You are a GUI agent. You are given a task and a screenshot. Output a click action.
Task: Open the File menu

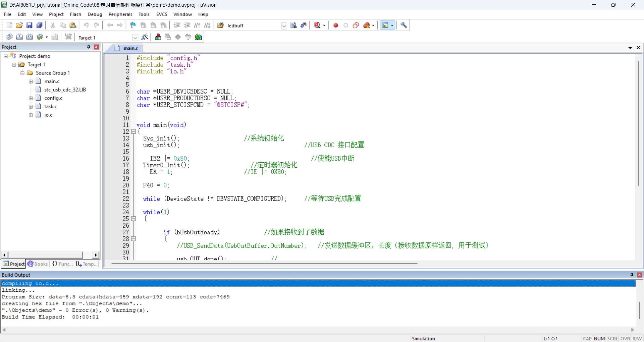click(7, 14)
